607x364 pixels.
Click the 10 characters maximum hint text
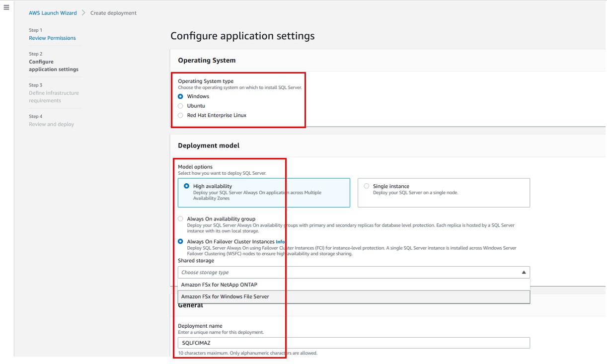pos(247,353)
